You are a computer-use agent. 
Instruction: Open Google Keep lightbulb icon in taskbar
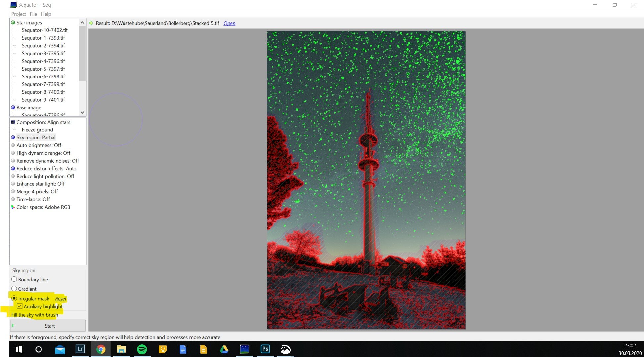pyautogui.click(x=163, y=349)
